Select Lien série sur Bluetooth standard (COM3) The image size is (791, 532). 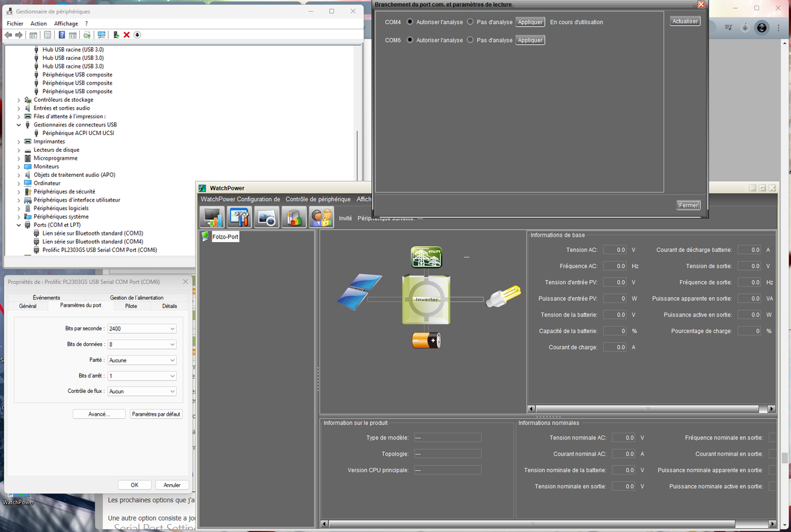point(93,233)
